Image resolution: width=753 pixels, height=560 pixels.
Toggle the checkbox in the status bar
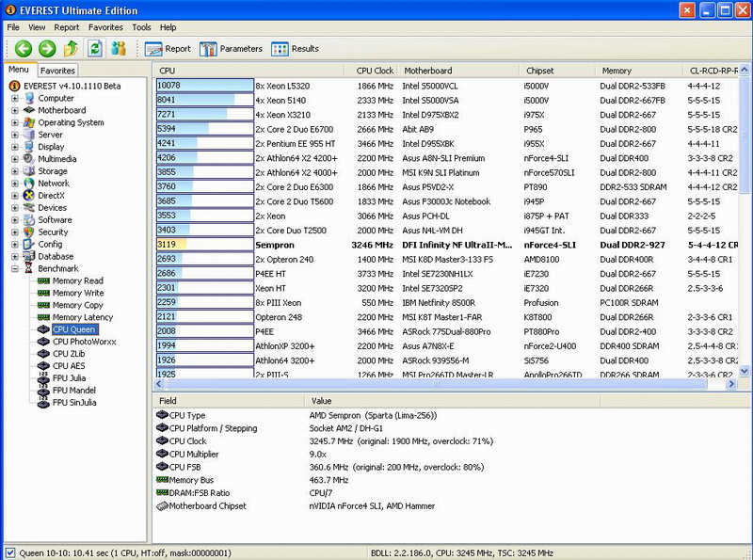tap(10, 552)
